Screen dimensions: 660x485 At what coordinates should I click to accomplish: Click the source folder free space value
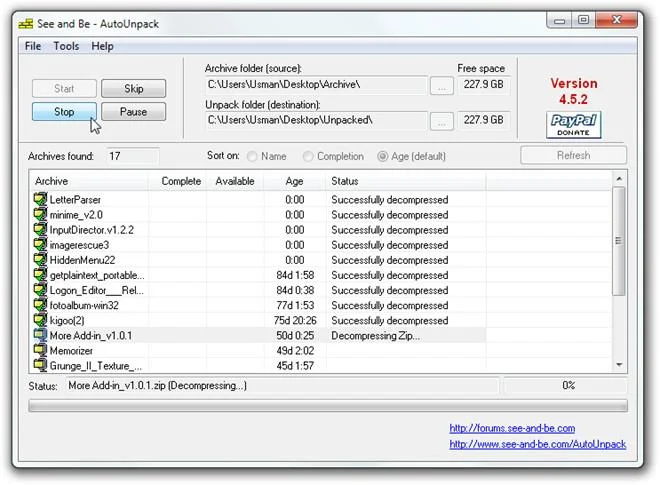(x=483, y=85)
